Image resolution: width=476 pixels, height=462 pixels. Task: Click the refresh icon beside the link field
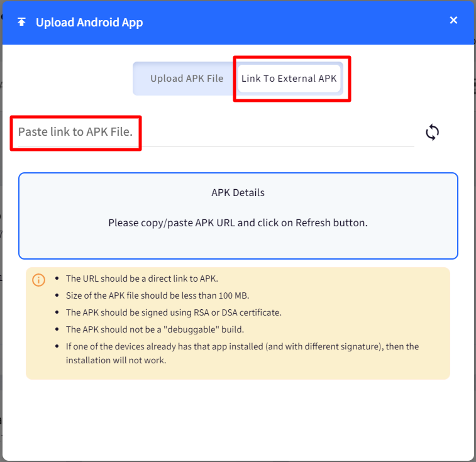[x=432, y=133]
